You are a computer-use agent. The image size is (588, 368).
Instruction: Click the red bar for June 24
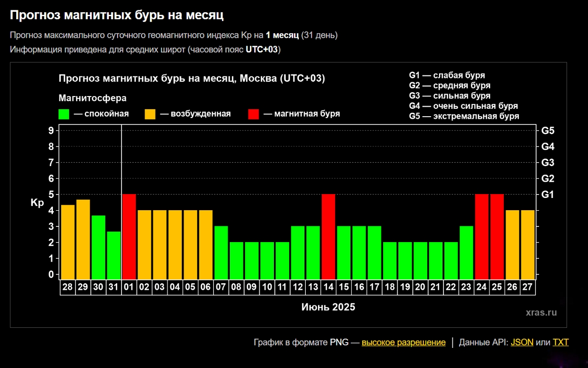click(x=482, y=236)
